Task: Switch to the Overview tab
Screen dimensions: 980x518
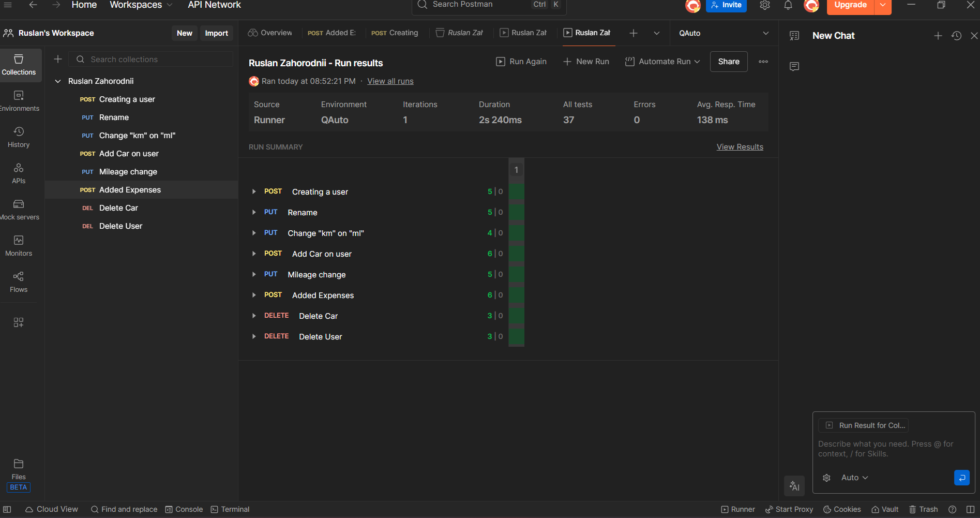Action: [270, 33]
